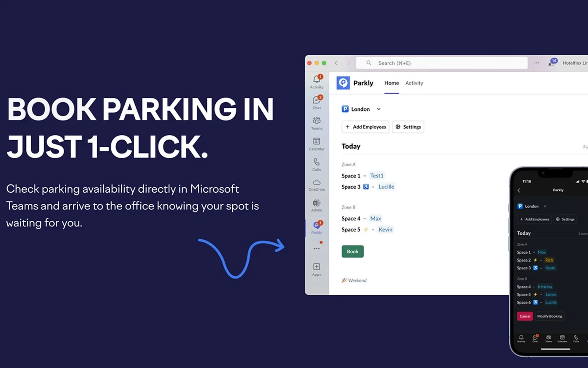Click the Hotelflex account name at top
This screenshot has height=368, width=588.
coord(575,63)
